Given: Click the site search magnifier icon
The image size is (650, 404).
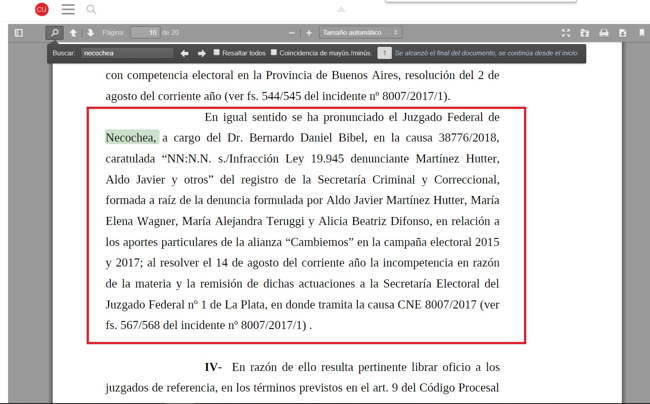Looking at the screenshot, I should pos(91,10).
